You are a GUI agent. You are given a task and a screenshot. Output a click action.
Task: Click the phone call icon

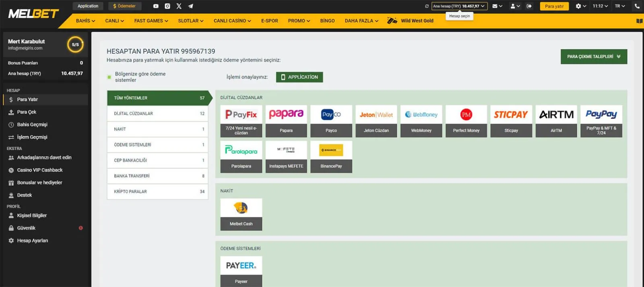(637, 6)
